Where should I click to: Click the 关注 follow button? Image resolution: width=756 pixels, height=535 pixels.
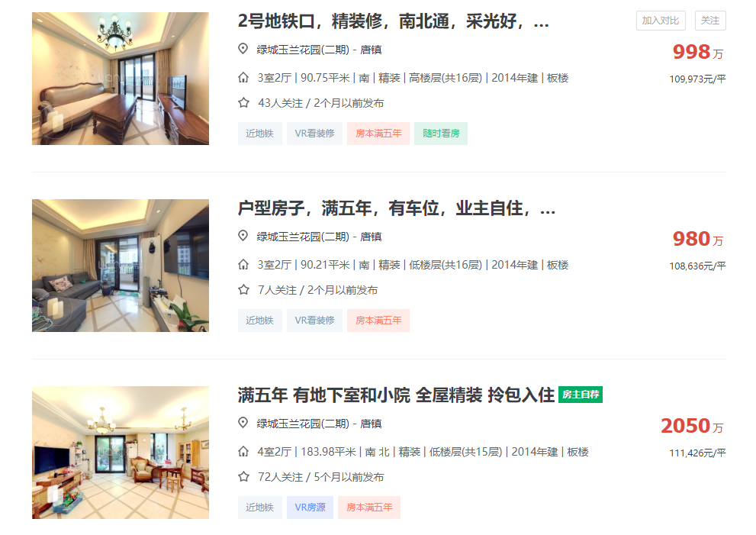pos(710,21)
